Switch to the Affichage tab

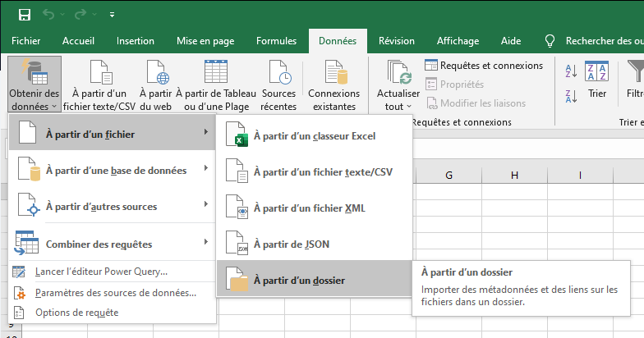click(x=458, y=41)
